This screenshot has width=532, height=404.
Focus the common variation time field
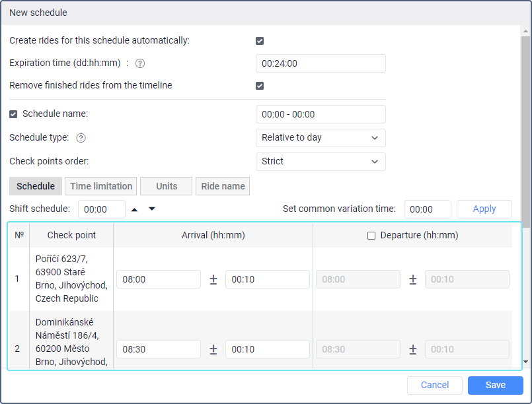[x=427, y=209]
